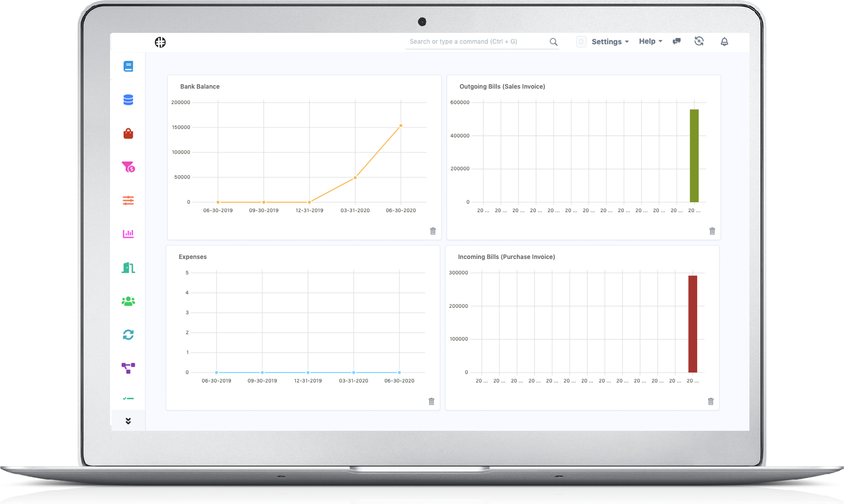Image resolution: width=844 pixels, height=504 pixels.
Task: Delete the Bank Balance chart
Action: pyautogui.click(x=433, y=231)
